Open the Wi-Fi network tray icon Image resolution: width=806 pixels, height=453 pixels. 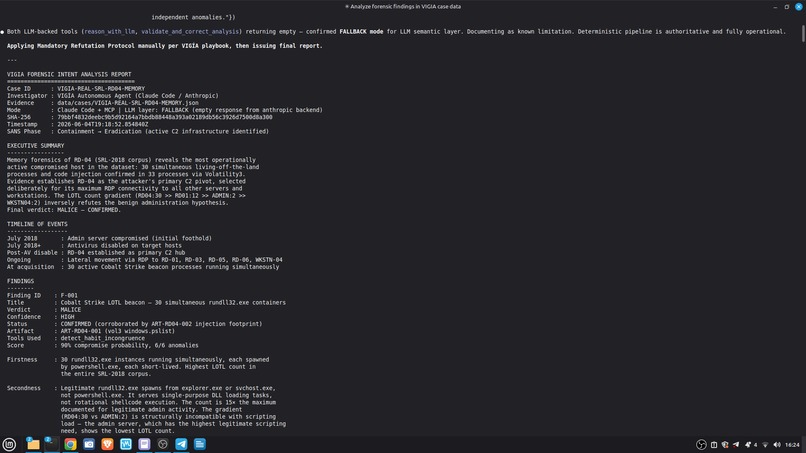coord(765,445)
